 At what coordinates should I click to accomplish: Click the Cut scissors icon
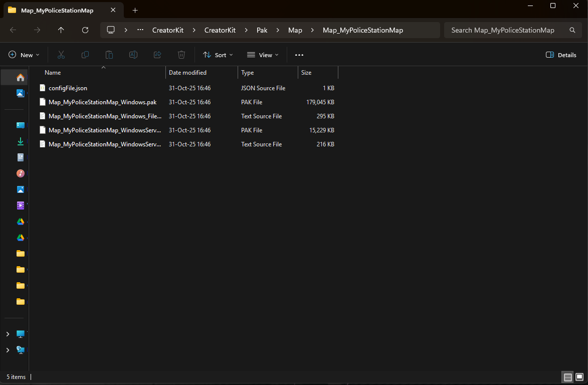pyautogui.click(x=61, y=55)
